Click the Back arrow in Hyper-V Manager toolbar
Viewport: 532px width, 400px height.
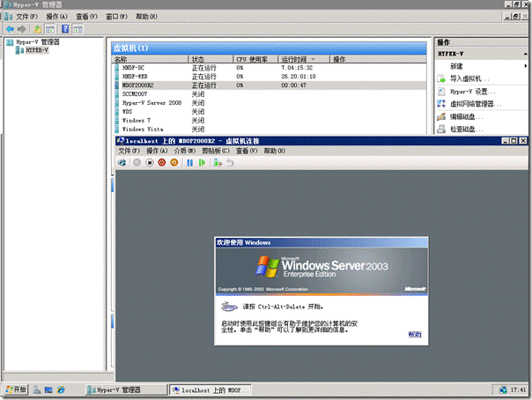point(10,29)
